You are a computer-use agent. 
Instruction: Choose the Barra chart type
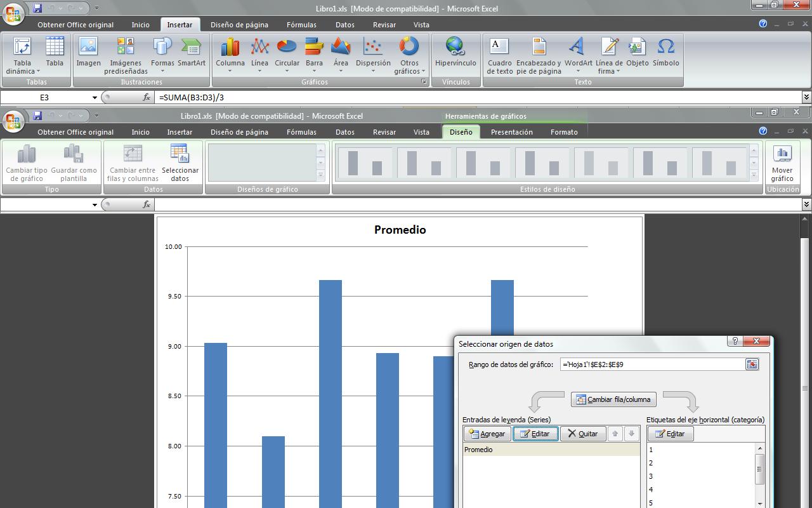[x=314, y=55]
